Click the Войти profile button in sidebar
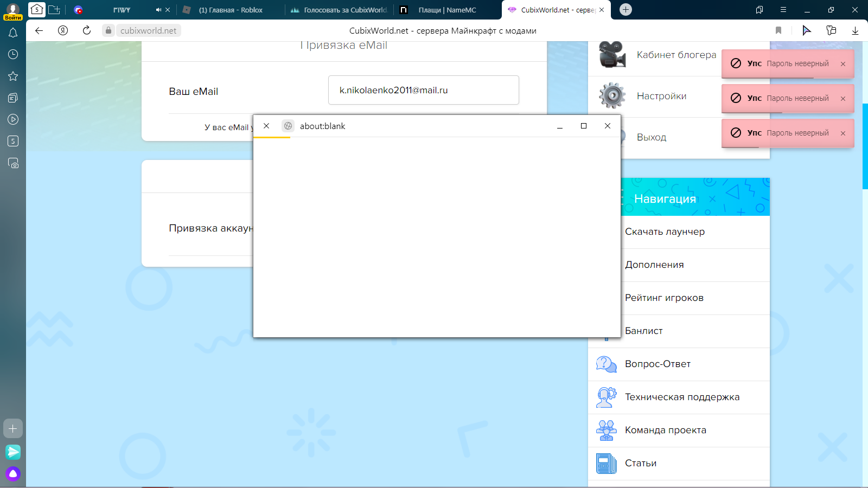This screenshot has height=488, width=868. click(x=13, y=11)
